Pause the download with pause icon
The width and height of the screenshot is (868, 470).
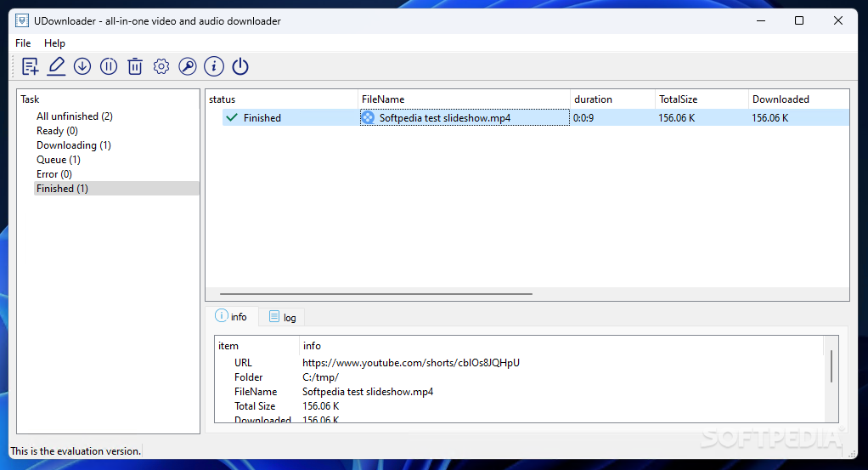pyautogui.click(x=109, y=66)
